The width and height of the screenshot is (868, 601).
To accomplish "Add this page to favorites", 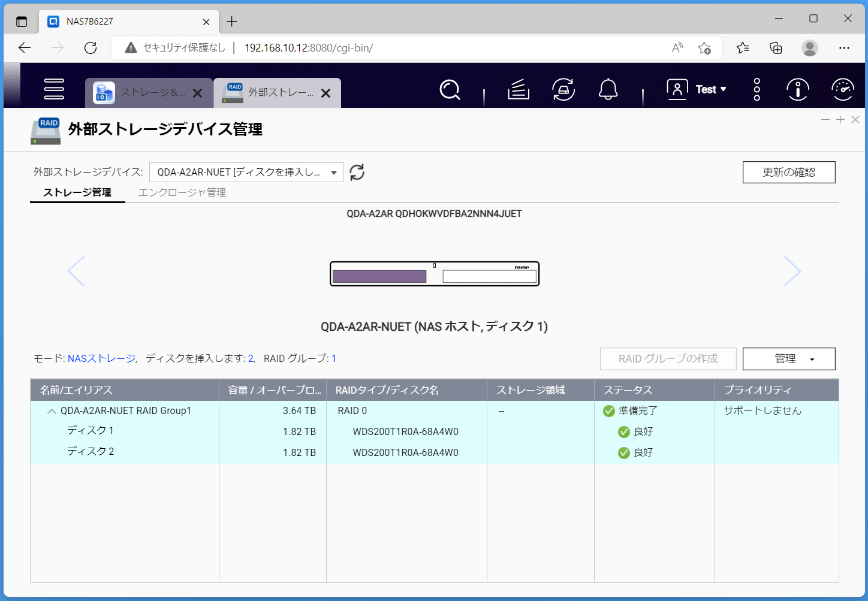I will [704, 48].
